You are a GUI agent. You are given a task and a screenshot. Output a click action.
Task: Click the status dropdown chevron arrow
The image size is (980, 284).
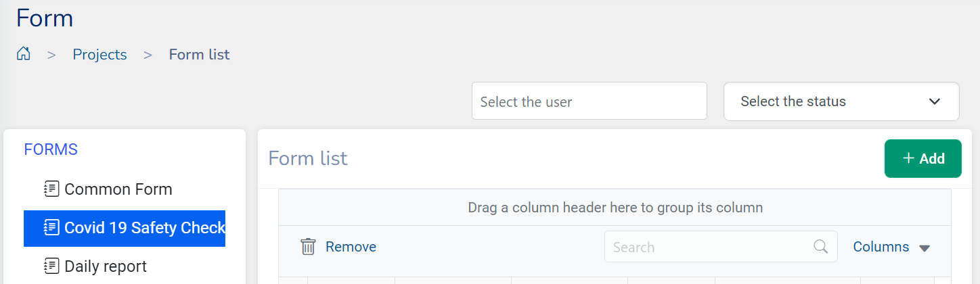[935, 102]
